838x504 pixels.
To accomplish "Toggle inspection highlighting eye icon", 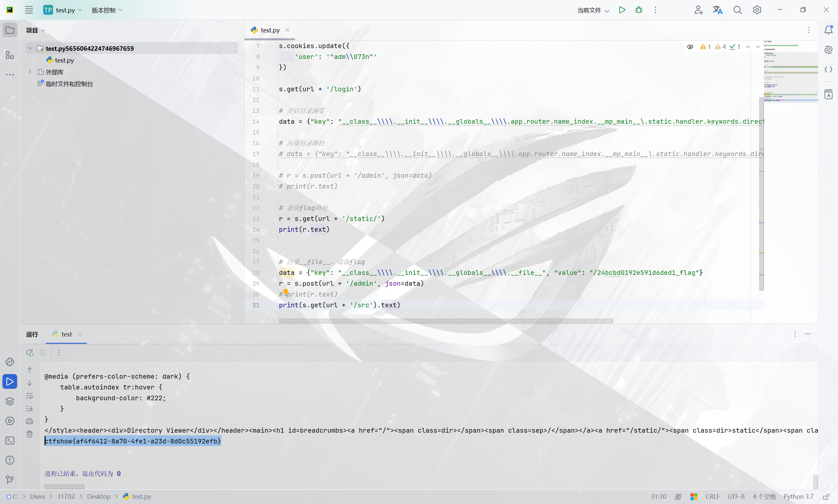I will pos(690,47).
